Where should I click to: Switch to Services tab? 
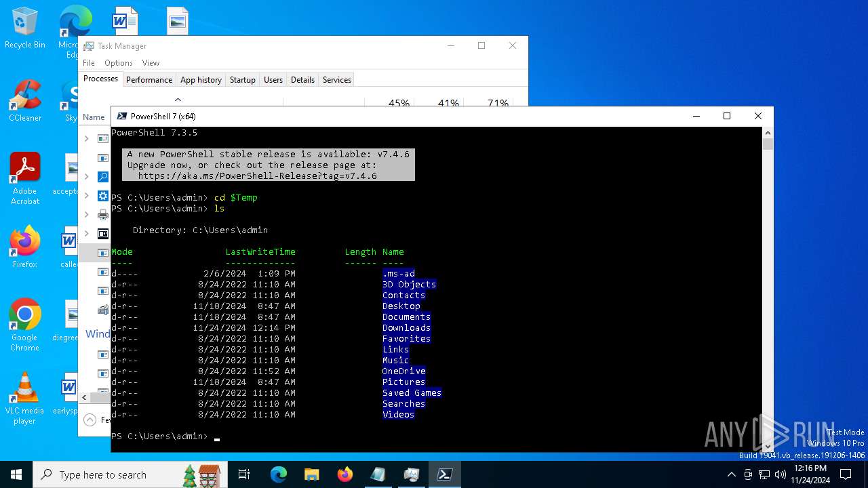(x=337, y=80)
